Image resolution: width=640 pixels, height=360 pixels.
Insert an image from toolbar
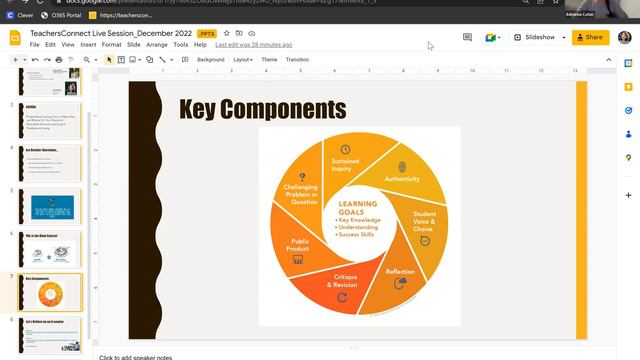(132, 60)
